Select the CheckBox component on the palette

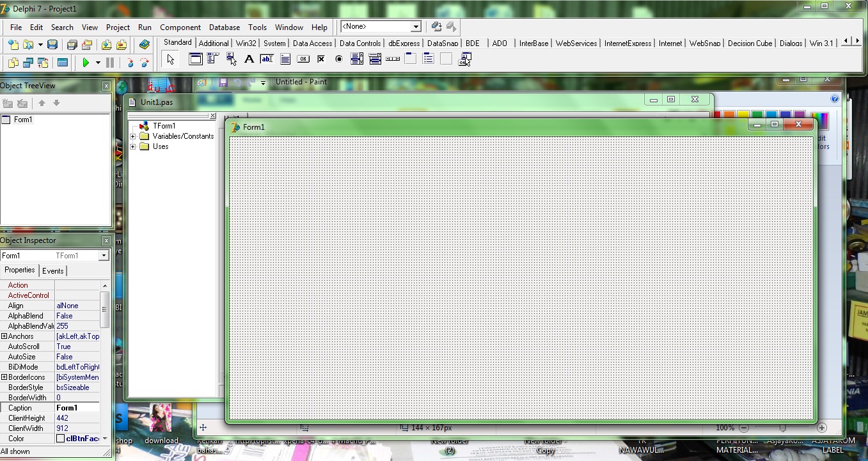point(320,58)
